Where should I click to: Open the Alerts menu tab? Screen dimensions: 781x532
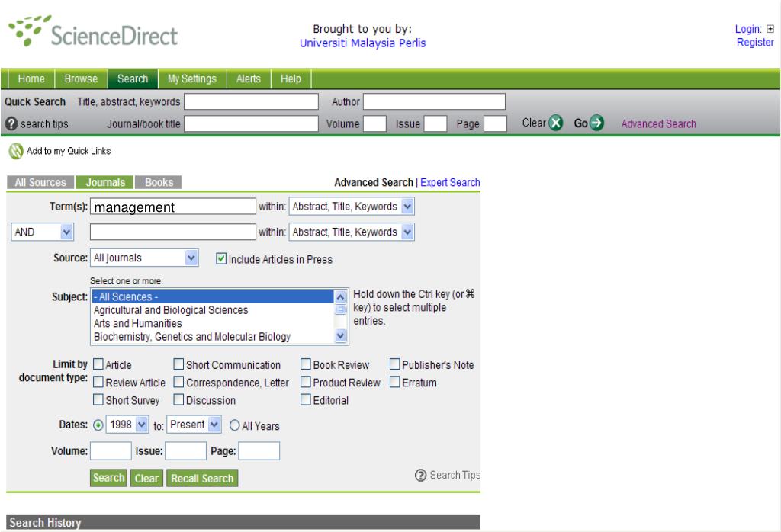point(249,79)
